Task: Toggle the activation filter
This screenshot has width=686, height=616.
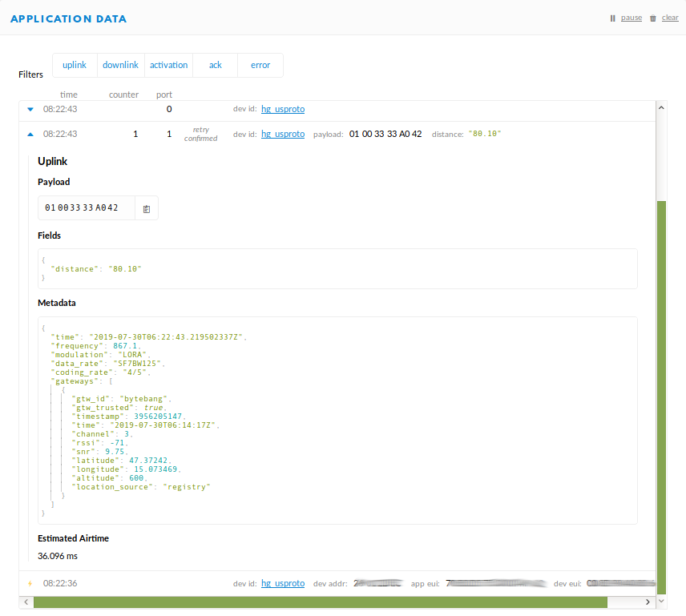Action: pyautogui.click(x=168, y=65)
